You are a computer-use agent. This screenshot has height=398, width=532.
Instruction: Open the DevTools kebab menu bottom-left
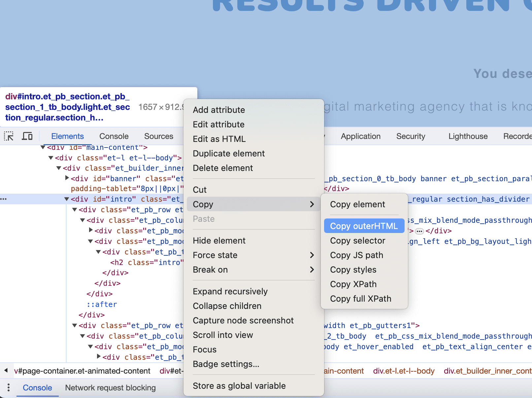pyautogui.click(x=8, y=388)
